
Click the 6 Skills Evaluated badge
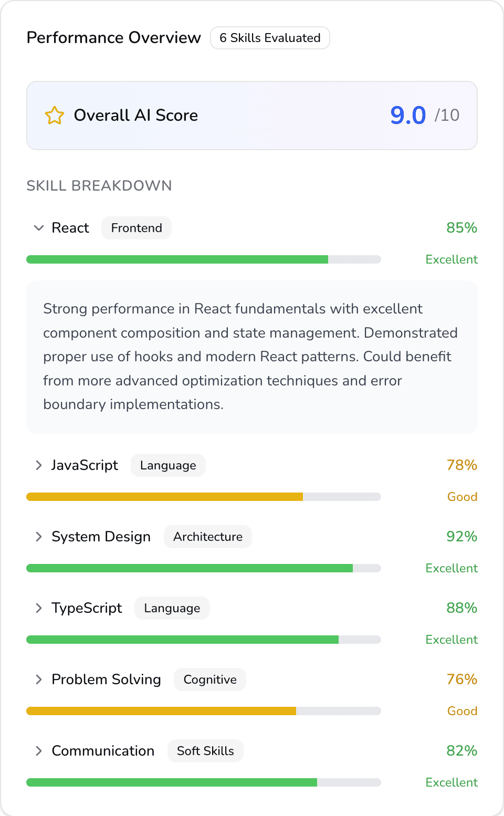[270, 38]
